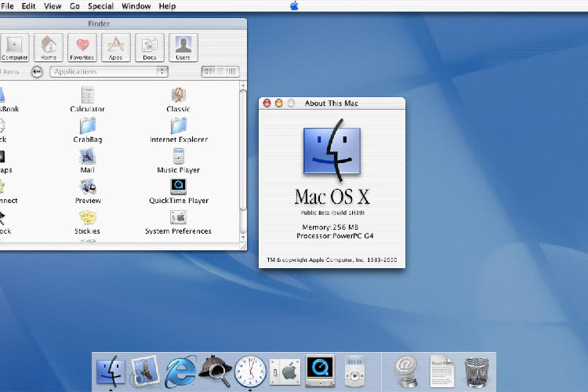Click the Apps button in Finder toolbar
The width and height of the screenshot is (588, 392).
tap(115, 47)
